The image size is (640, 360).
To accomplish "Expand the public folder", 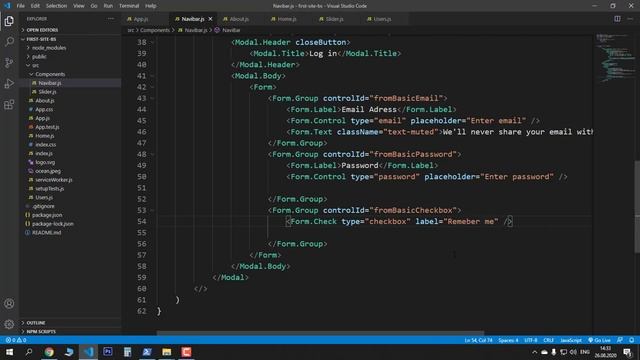I will [39, 57].
